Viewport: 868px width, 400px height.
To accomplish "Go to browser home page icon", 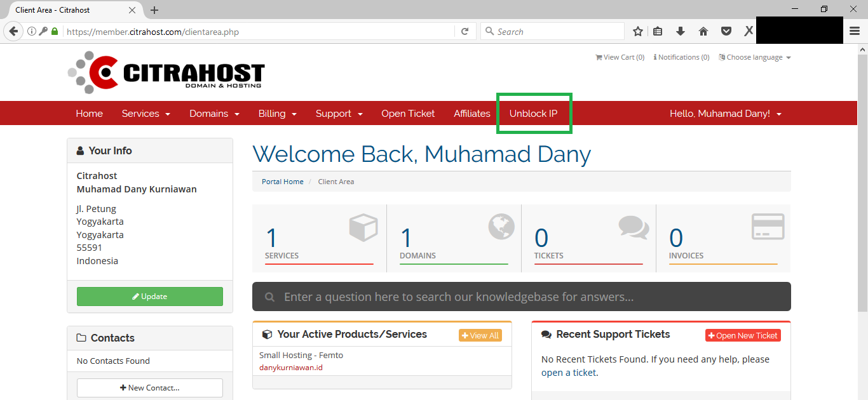I will pos(703,31).
